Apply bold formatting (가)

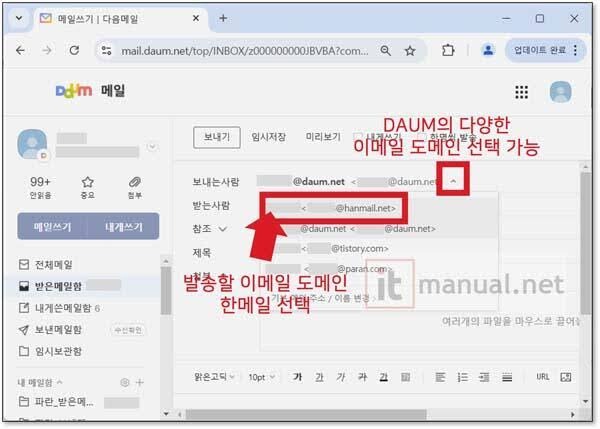297,377
